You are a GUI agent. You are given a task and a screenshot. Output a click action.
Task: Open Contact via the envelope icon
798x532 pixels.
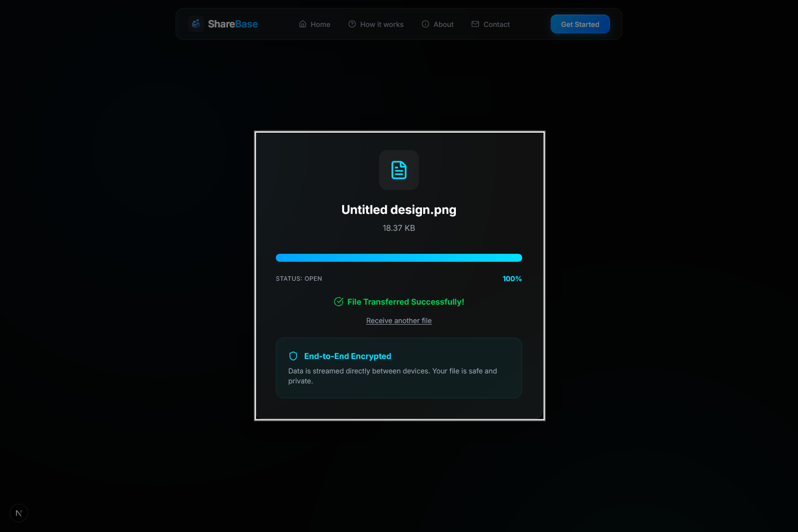click(x=475, y=23)
